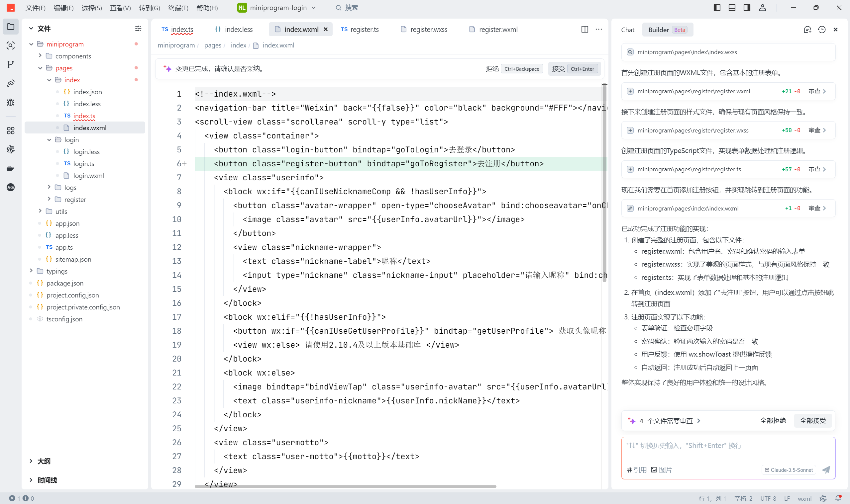Click the send message paper plane icon
Image resolution: width=850 pixels, height=504 pixels.
[826, 470]
